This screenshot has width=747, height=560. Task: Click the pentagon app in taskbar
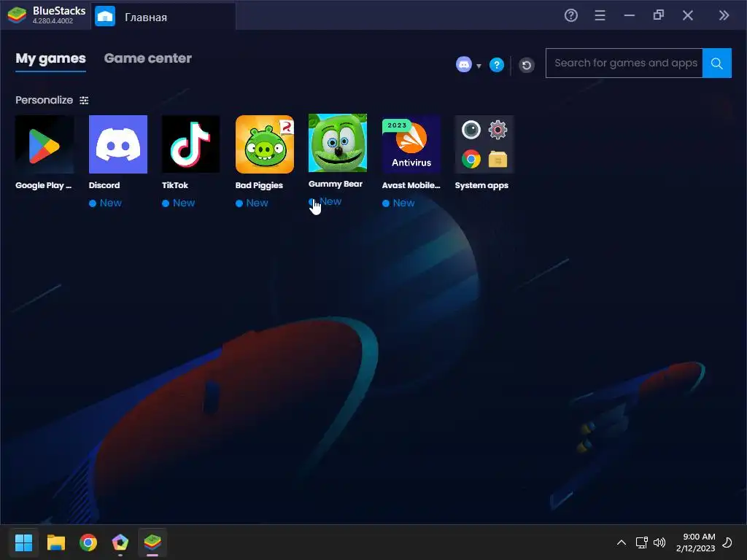120,542
